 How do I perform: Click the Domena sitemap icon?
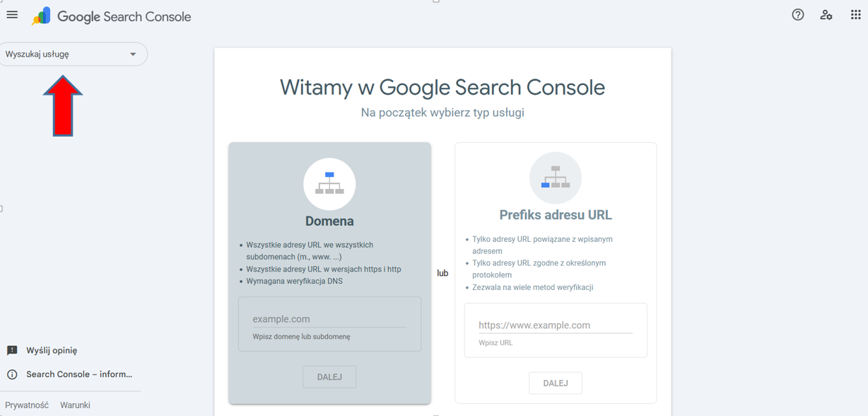pyautogui.click(x=329, y=184)
